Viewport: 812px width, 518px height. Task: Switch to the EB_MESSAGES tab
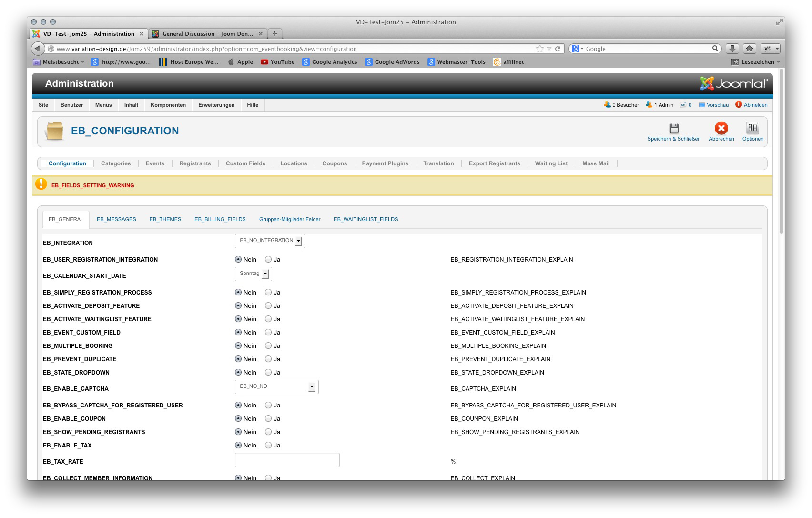coord(116,220)
